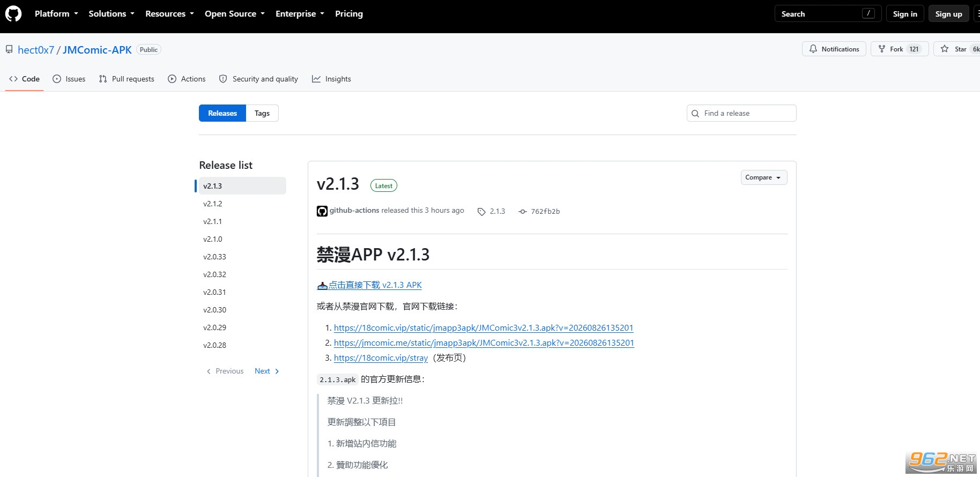Image resolution: width=980 pixels, height=477 pixels.
Task: Focus the Find a release field
Action: tap(741, 113)
